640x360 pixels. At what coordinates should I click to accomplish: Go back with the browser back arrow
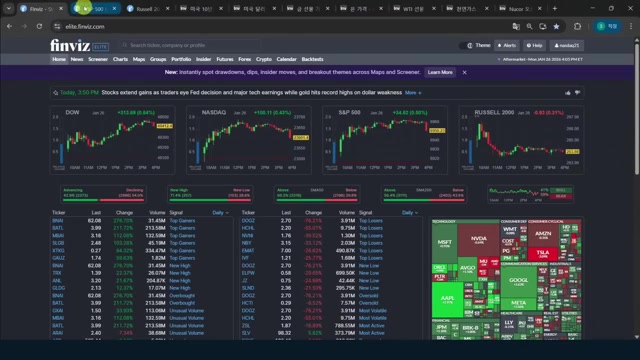[9, 26]
